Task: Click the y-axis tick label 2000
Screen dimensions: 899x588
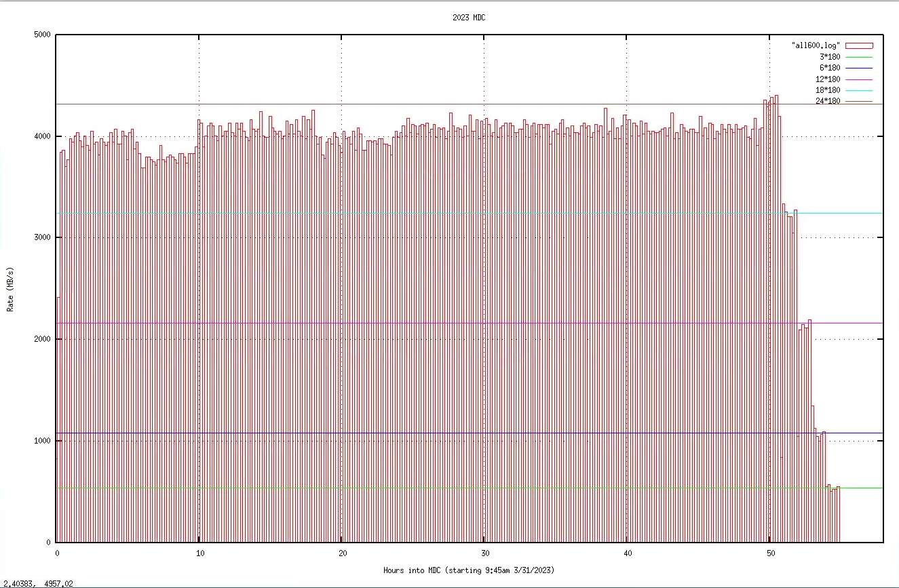Action: [43, 340]
